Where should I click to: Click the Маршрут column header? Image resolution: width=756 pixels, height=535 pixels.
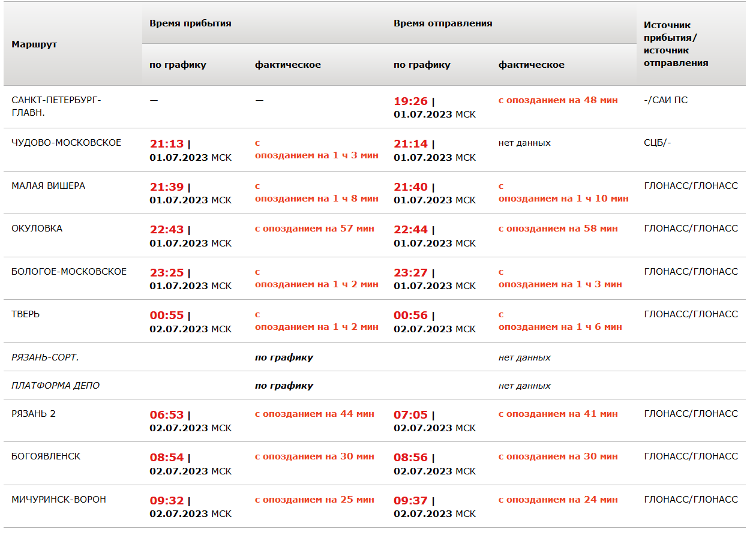coord(34,44)
